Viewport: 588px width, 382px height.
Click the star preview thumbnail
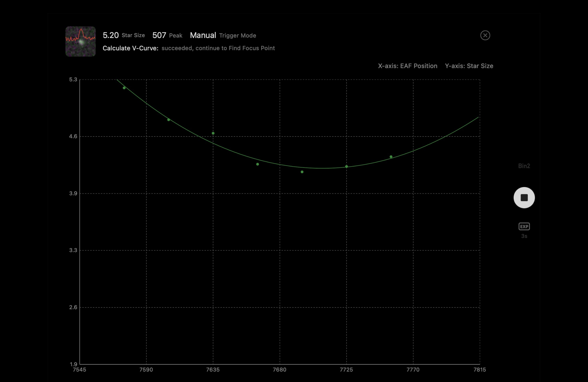coord(81,42)
